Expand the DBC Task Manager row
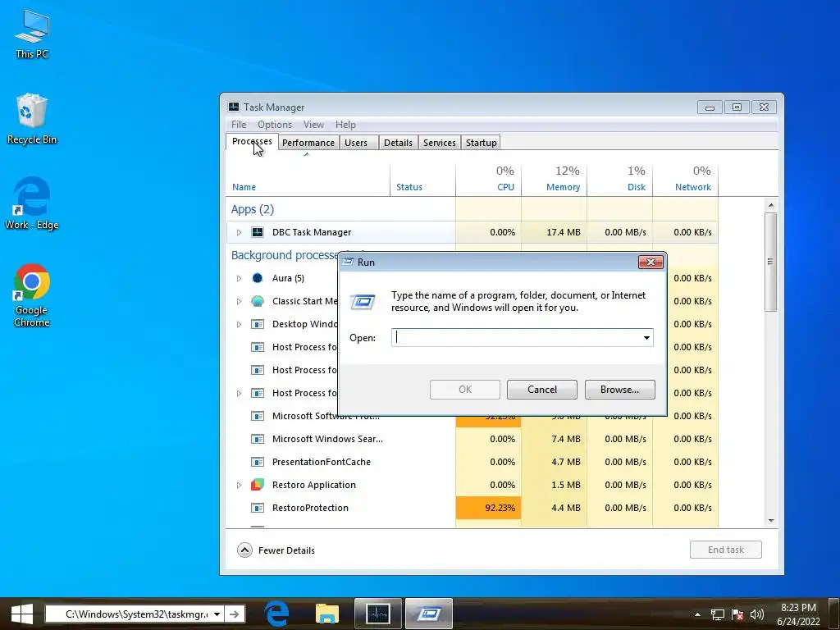This screenshot has height=630, width=840. 239,232
